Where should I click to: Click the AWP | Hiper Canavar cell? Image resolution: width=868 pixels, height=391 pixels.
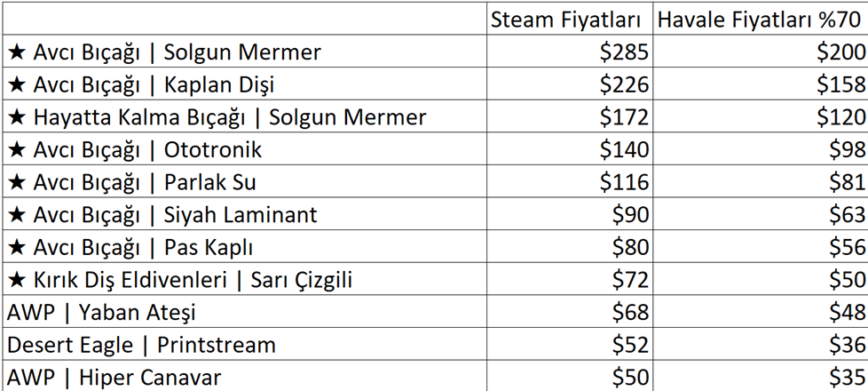244,376
